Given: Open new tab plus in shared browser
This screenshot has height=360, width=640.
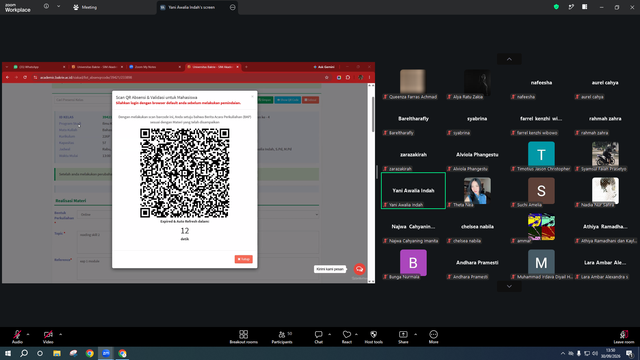Looking at the screenshot, I should [x=246, y=67].
